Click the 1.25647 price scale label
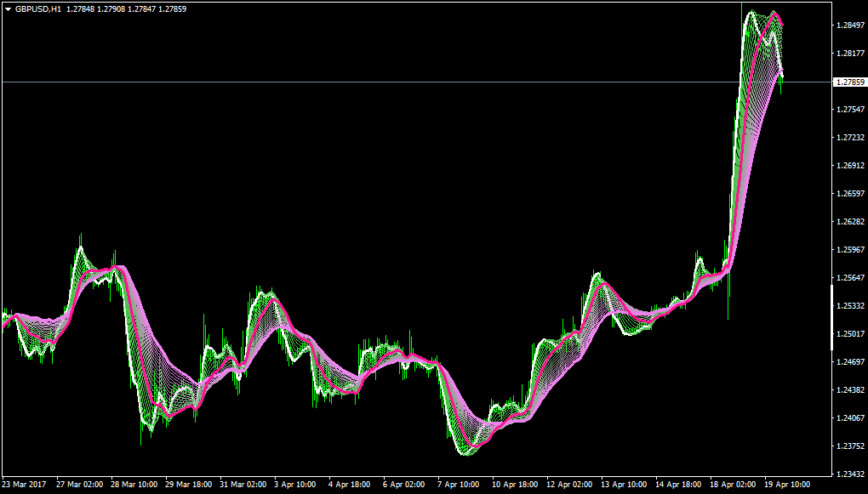868x494 pixels. click(x=850, y=278)
